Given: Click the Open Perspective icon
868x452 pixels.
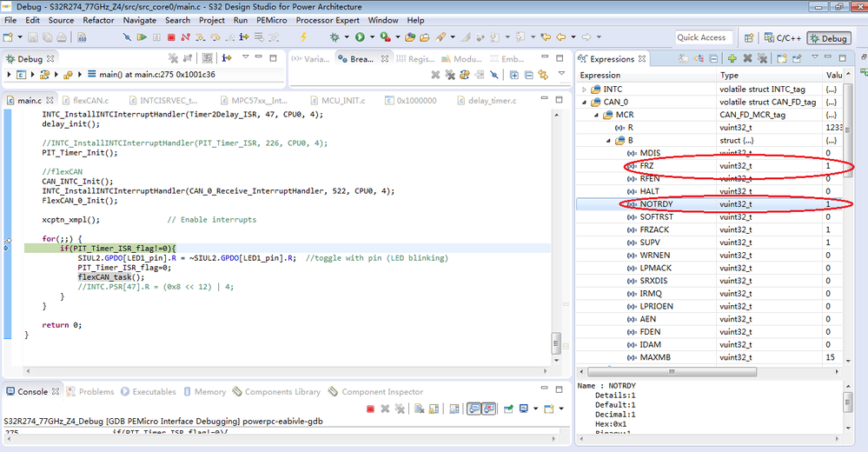Looking at the screenshot, I should (748, 38).
